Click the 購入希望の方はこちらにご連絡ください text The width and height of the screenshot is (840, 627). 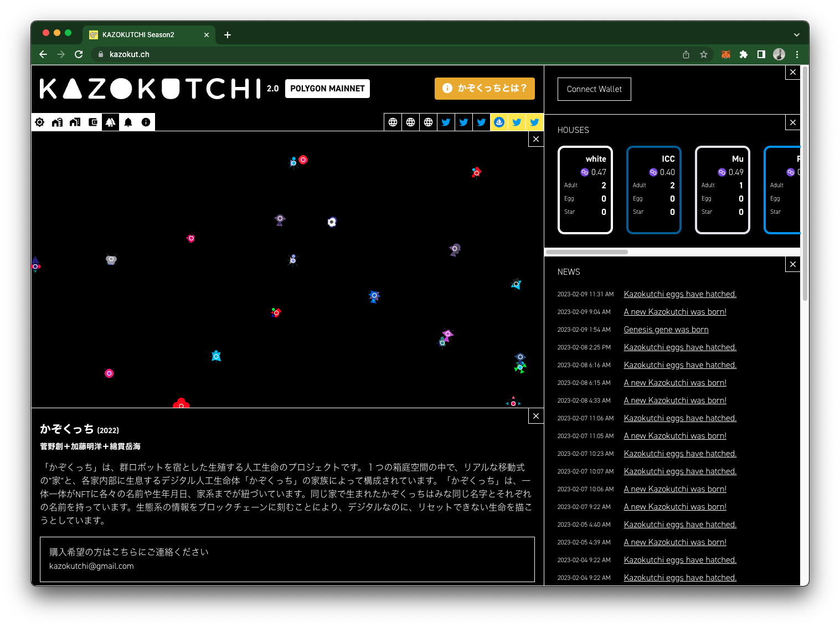pos(129,552)
